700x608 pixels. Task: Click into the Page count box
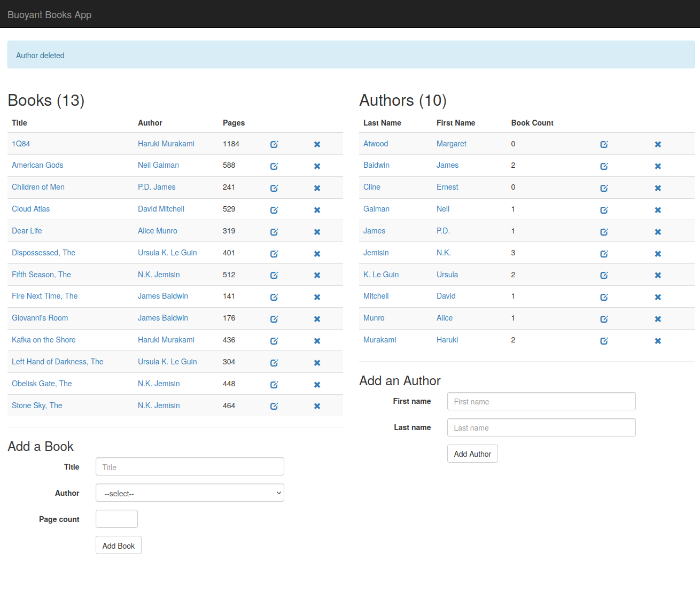click(x=116, y=519)
